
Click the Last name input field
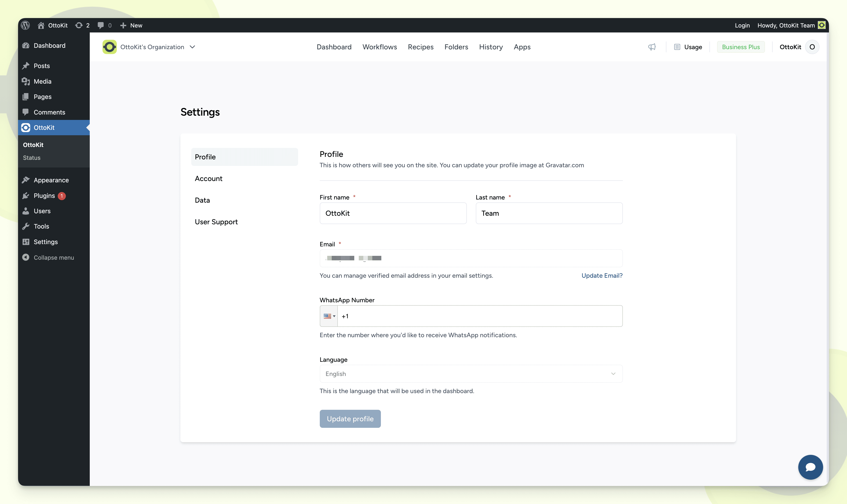pyautogui.click(x=549, y=213)
